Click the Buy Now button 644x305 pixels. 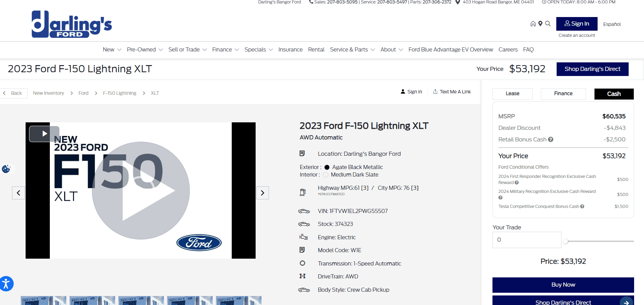(563, 285)
